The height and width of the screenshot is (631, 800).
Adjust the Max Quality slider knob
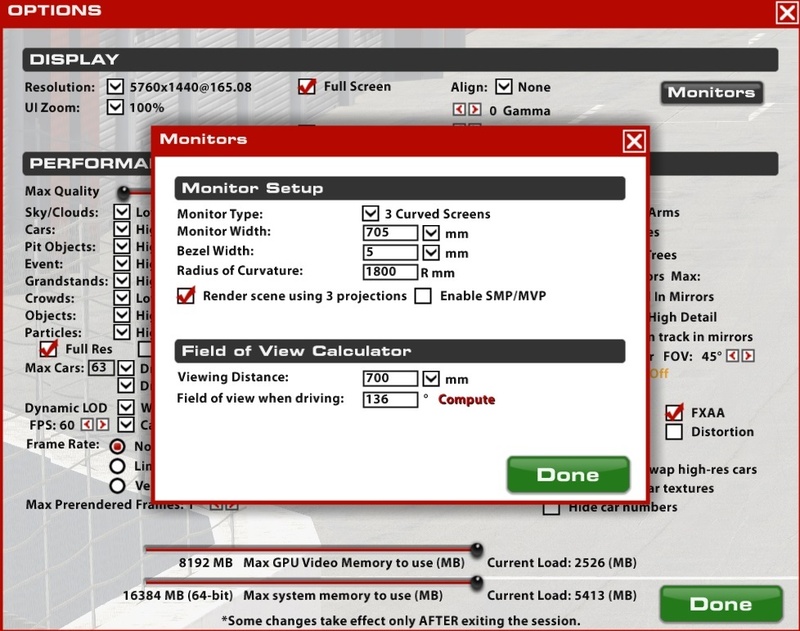(123, 192)
